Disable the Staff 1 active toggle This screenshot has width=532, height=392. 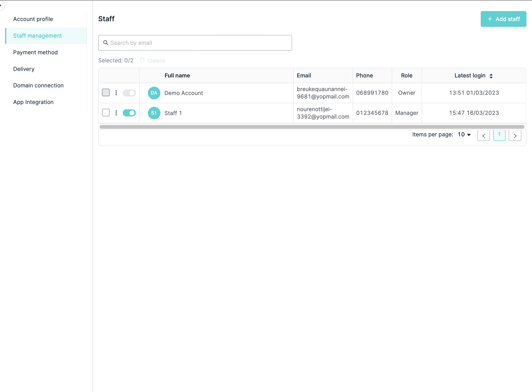pyautogui.click(x=129, y=113)
